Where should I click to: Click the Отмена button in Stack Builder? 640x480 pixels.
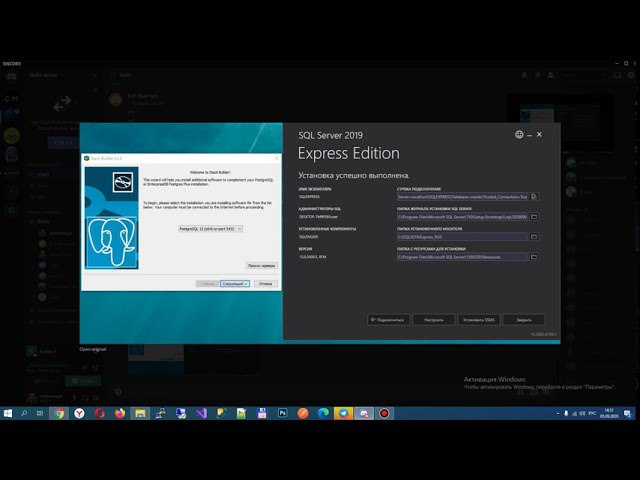click(x=265, y=284)
